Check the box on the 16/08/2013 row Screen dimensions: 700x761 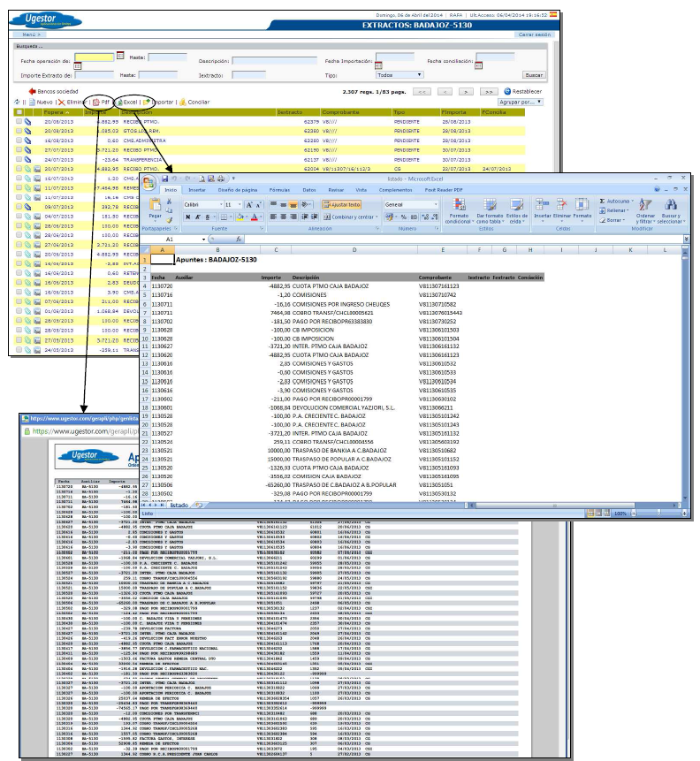tap(19, 141)
